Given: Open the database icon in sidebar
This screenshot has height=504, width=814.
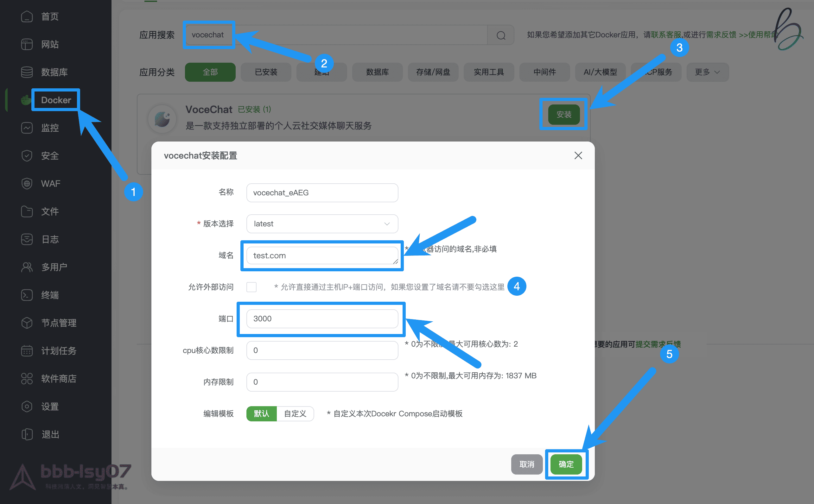Looking at the screenshot, I should [x=27, y=72].
